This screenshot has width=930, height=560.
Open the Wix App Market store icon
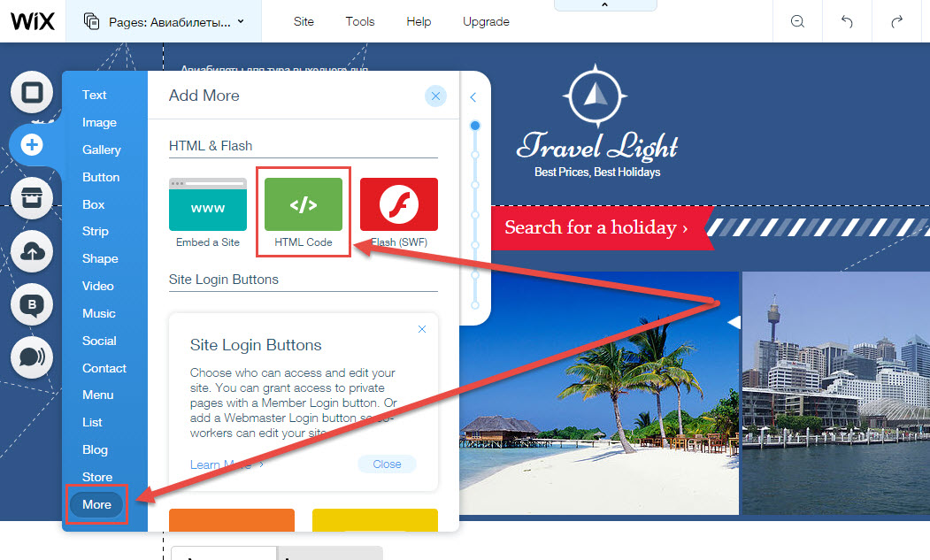(x=32, y=198)
